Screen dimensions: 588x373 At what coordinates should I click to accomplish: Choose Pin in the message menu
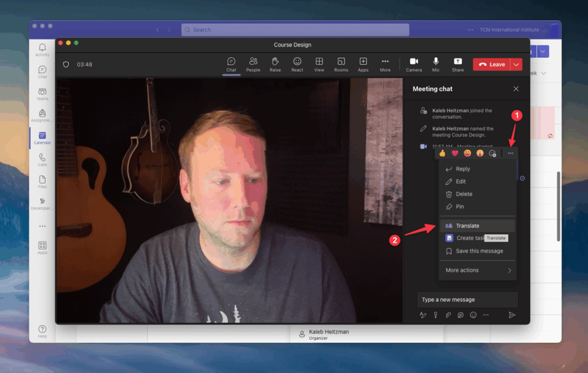click(x=459, y=207)
